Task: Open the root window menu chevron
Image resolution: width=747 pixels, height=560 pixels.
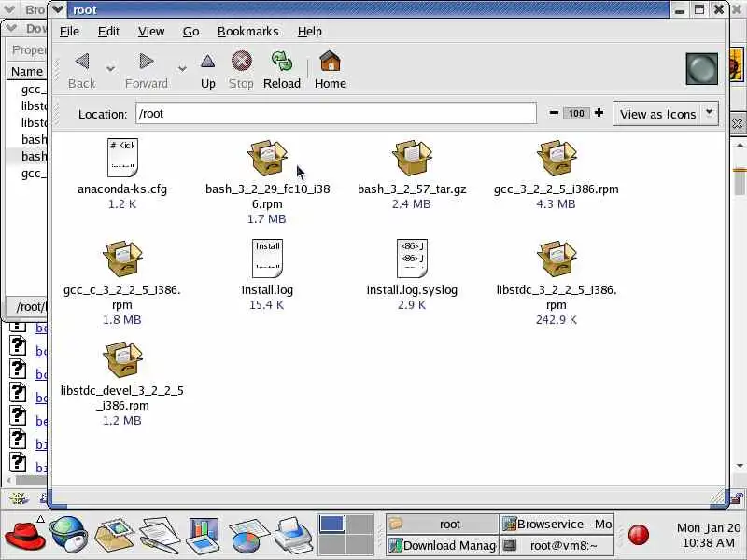Action: (58, 9)
